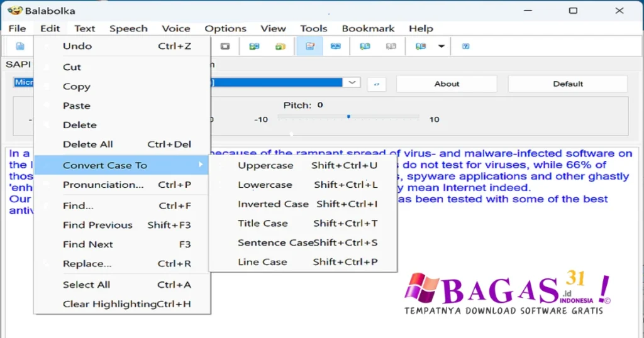Screen dimensions: 644x338
Task: Click the small button next to voice combo box
Action: [377, 84]
